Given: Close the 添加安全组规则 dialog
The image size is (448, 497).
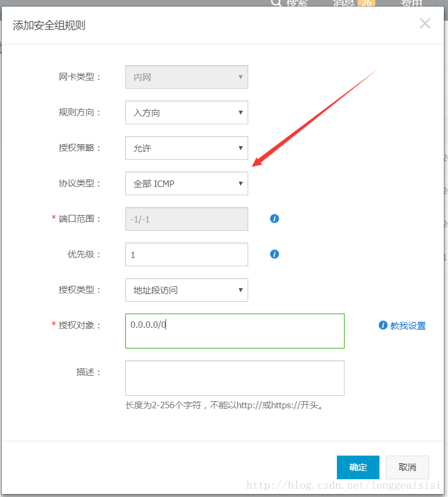Looking at the screenshot, I should tap(425, 24).
